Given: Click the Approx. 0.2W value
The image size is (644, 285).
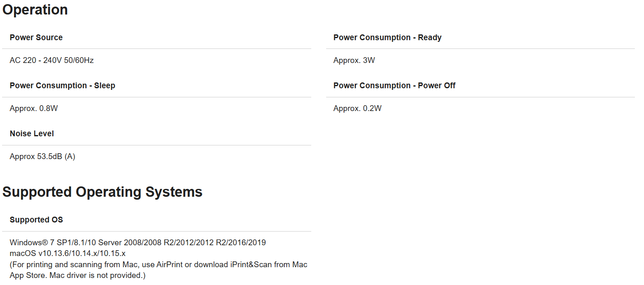Looking at the screenshot, I should (x=358, y=109).
